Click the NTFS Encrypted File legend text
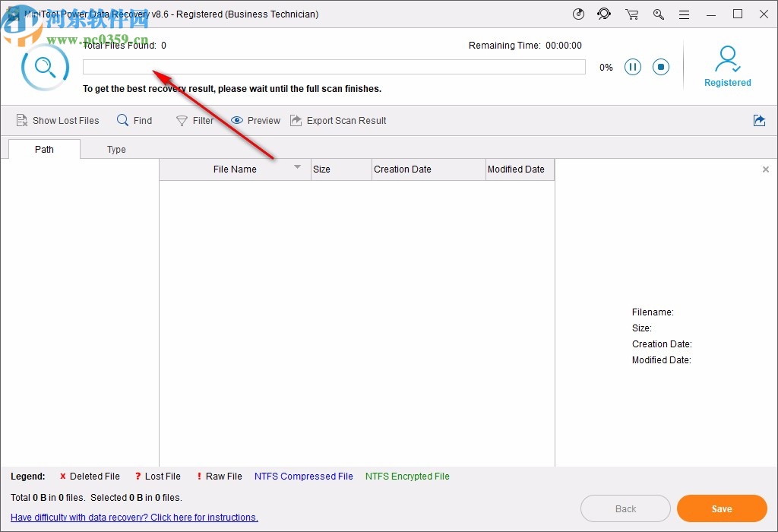778x532 pixels. (x=407, y=477)
